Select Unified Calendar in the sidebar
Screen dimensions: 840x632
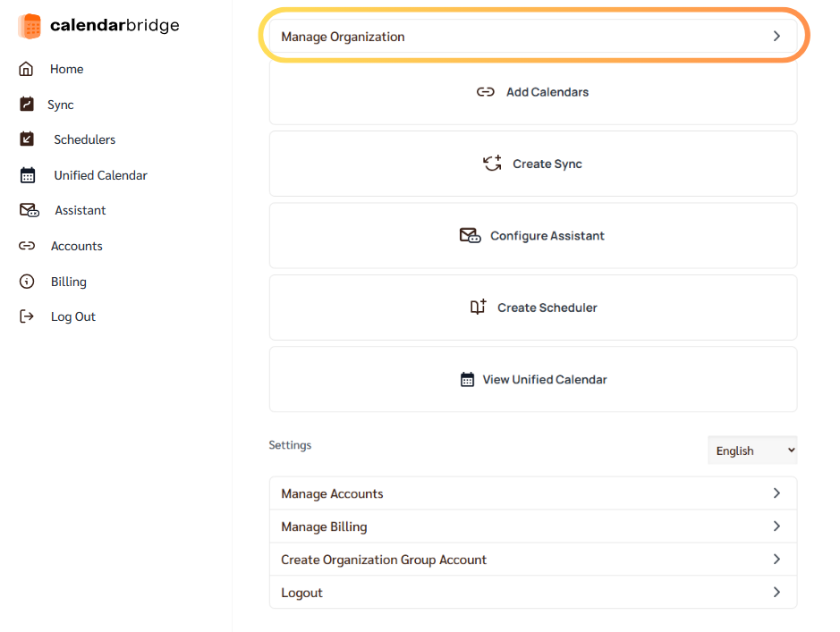point(100,175)
